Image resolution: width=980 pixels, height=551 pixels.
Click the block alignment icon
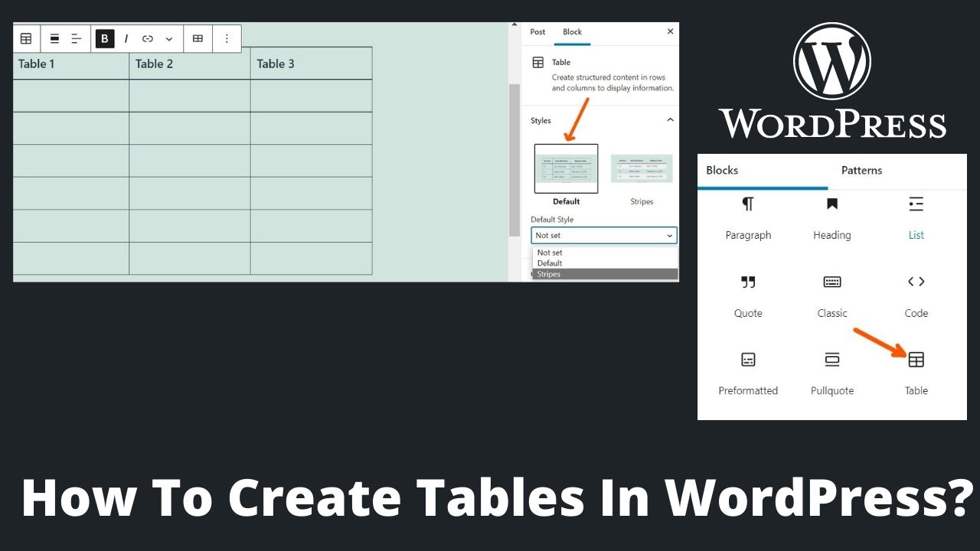[x=54, y=38]
